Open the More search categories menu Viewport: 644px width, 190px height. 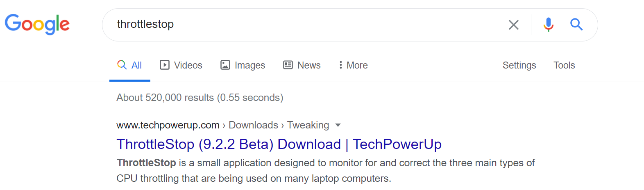coord(353,65)
